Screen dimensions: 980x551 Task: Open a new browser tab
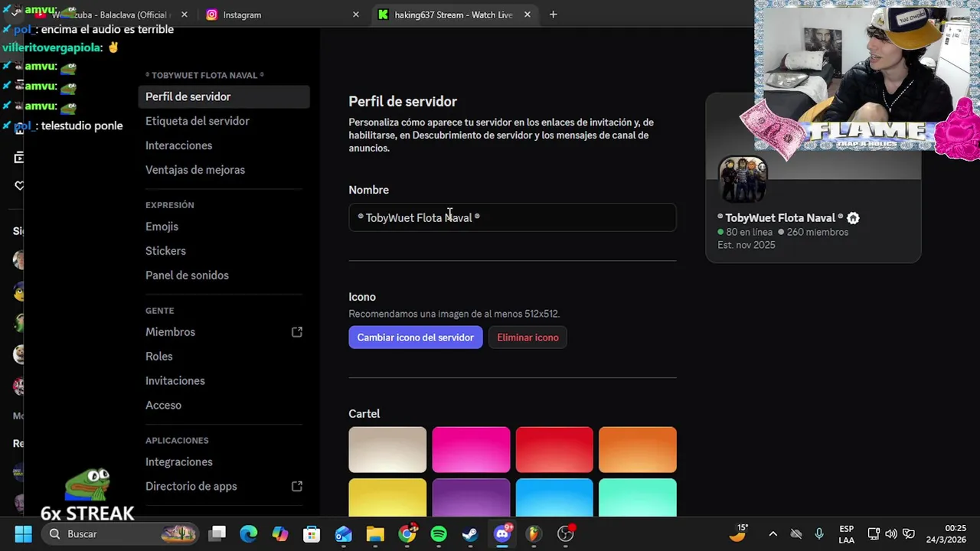[x=553, y=15]
